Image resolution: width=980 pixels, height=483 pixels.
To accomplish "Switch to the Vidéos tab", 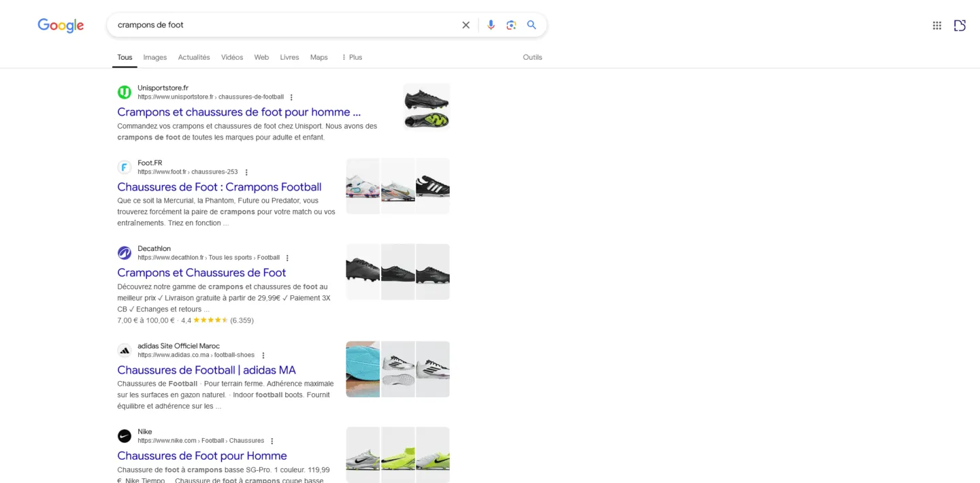I will coord(232,57).
